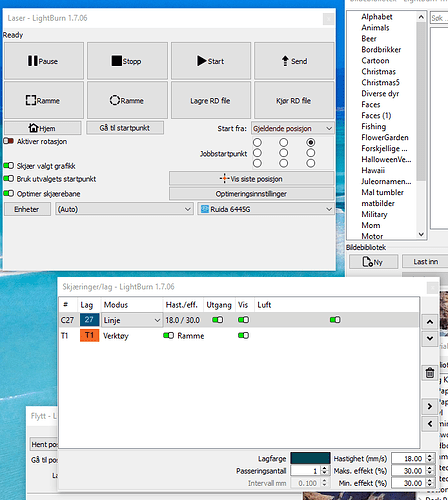
Task: Frame with the round Ramme button
Action: click(x=127, y=100)
